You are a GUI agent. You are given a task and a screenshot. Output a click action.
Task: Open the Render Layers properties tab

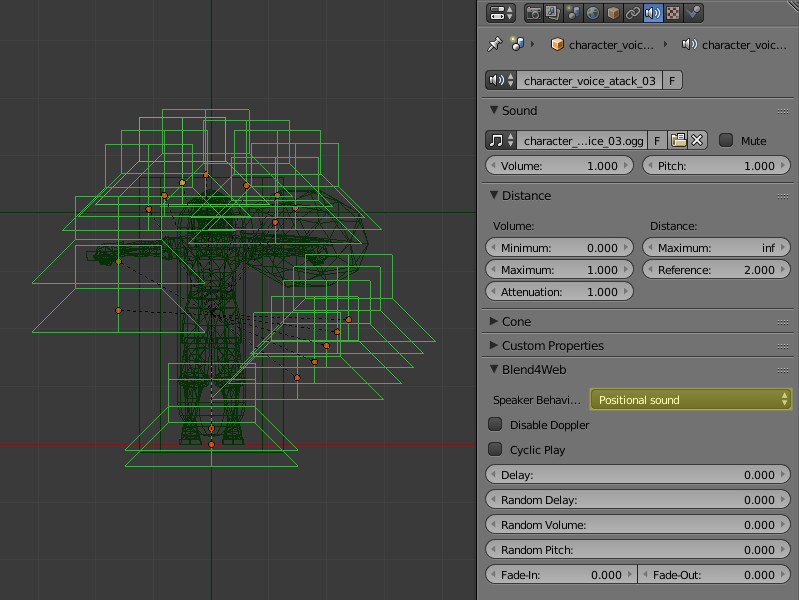[x=553, y=13]
